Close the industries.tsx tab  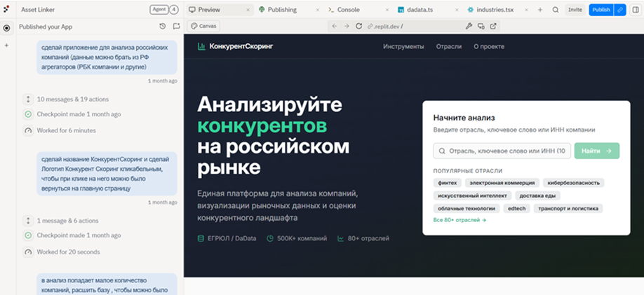[x=528, y=10]
